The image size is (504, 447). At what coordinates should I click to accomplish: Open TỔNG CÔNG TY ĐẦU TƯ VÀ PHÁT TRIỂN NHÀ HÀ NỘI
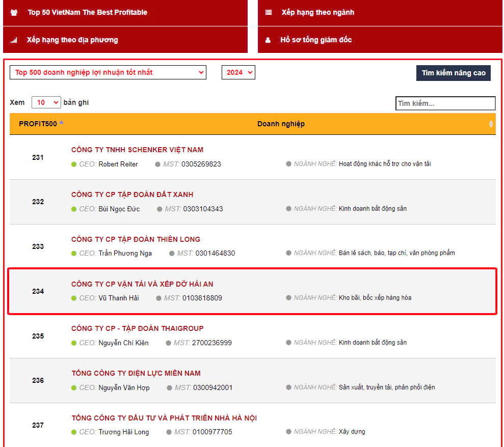coord(164,418)
